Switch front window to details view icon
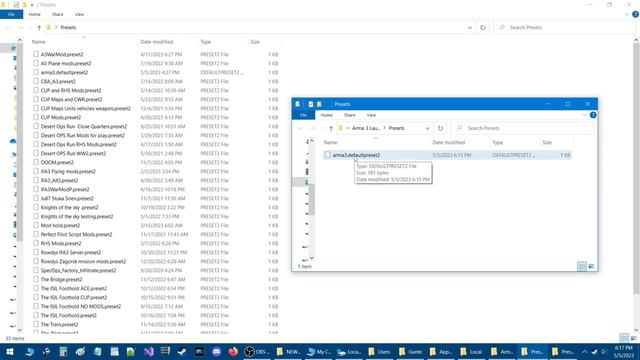Viewport: 640px width, 360px height. coord(582,266)
